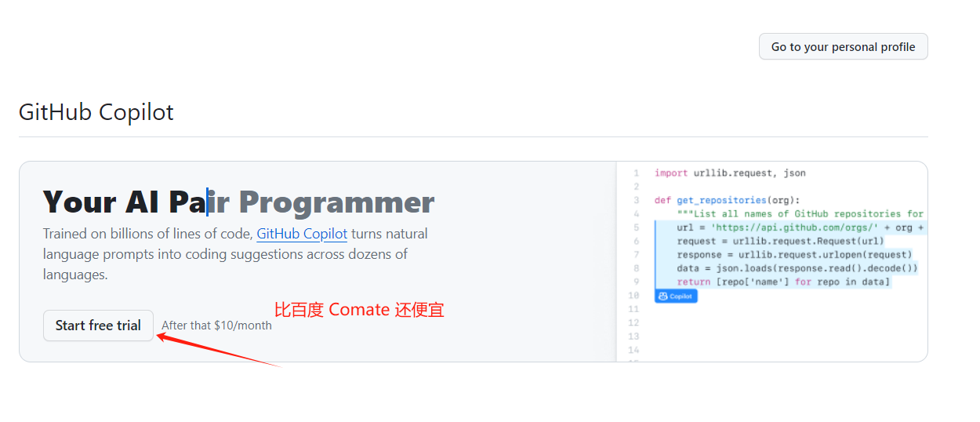980x422 pixels.
Task: Click the urlopen(request) response code line
Action: click(794, 254)
